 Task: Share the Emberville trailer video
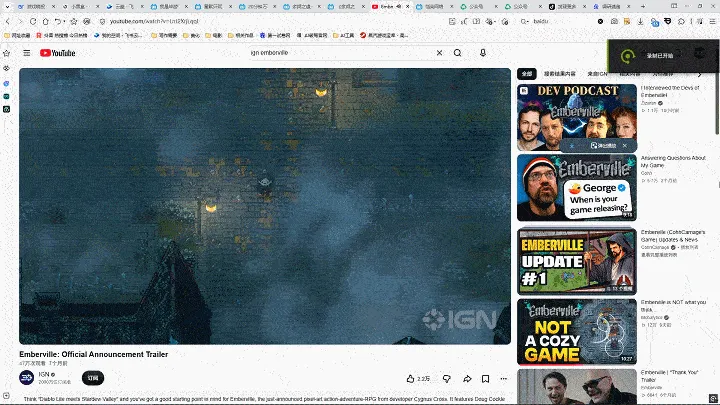(x=467, y=378)
